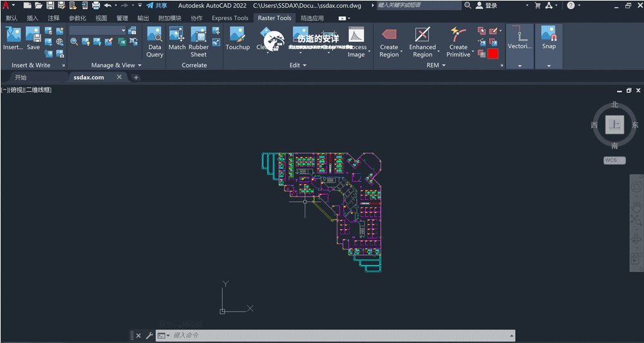Image resolution: width=644 pixels, height=343 pixels.
Task: Click the Process Image histogram icon
Action: pyautogui.click(x=356, y=35)
